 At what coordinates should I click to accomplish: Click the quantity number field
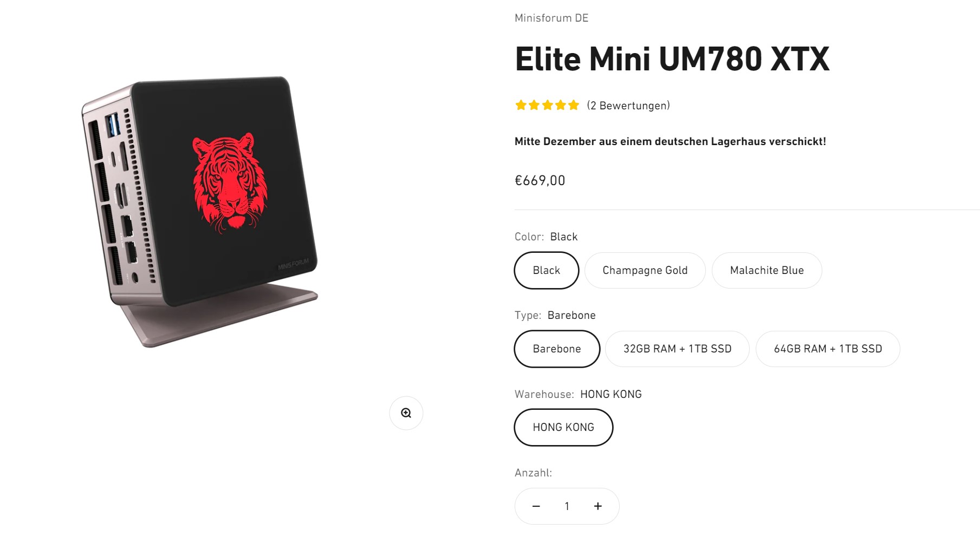click(567, 506)
